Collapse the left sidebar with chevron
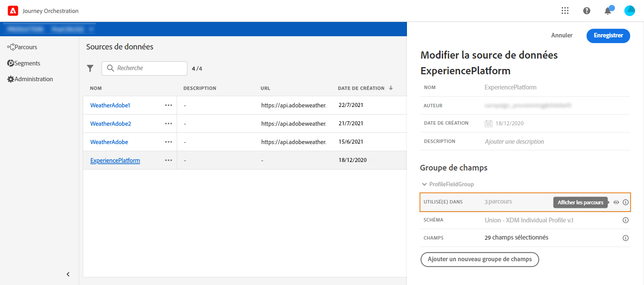644x285 pixels. (x=68, y=274)
